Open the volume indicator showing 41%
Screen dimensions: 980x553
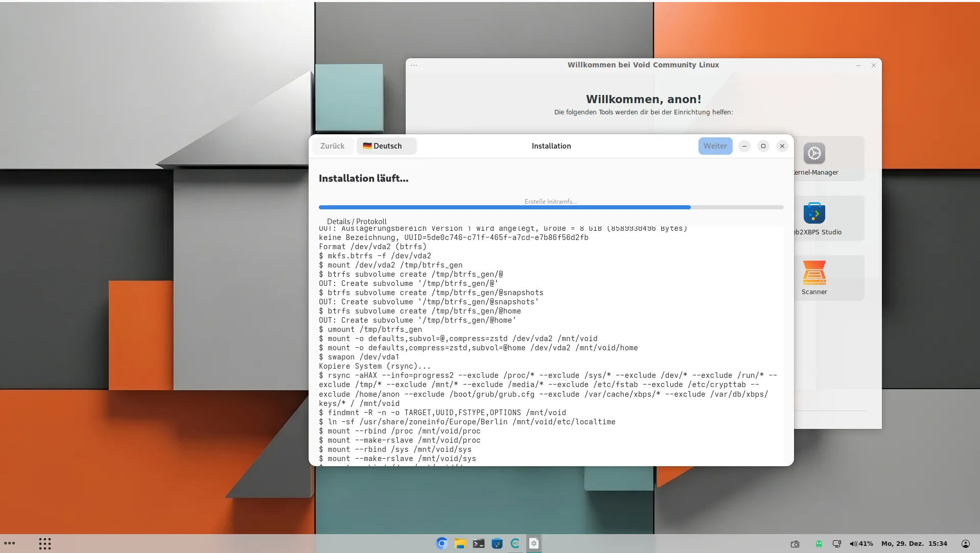861,544
